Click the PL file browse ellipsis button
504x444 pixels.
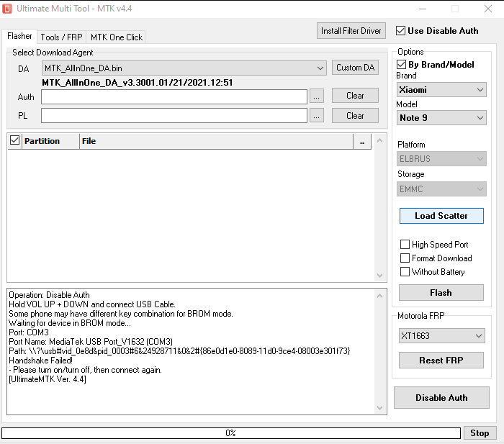coord(317,115)
